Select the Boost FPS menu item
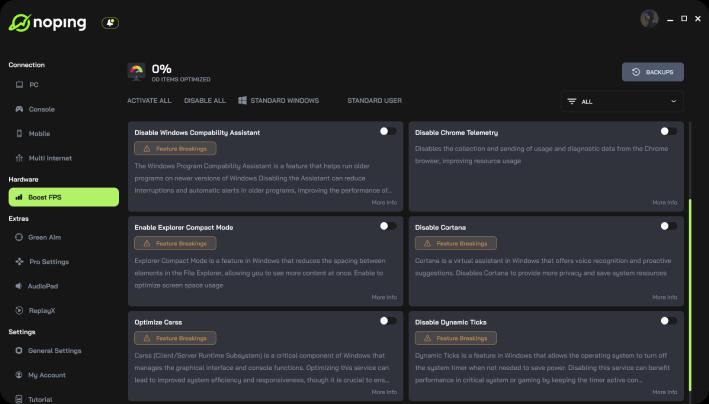 click(64, 197)
